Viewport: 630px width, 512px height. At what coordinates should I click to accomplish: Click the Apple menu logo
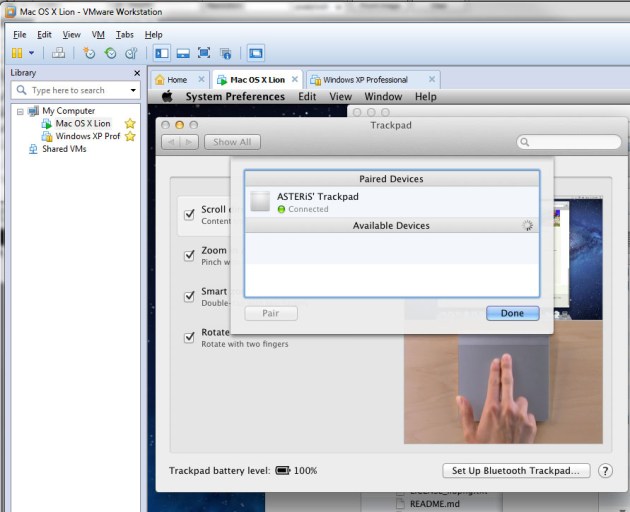click(x=168, y=97)
